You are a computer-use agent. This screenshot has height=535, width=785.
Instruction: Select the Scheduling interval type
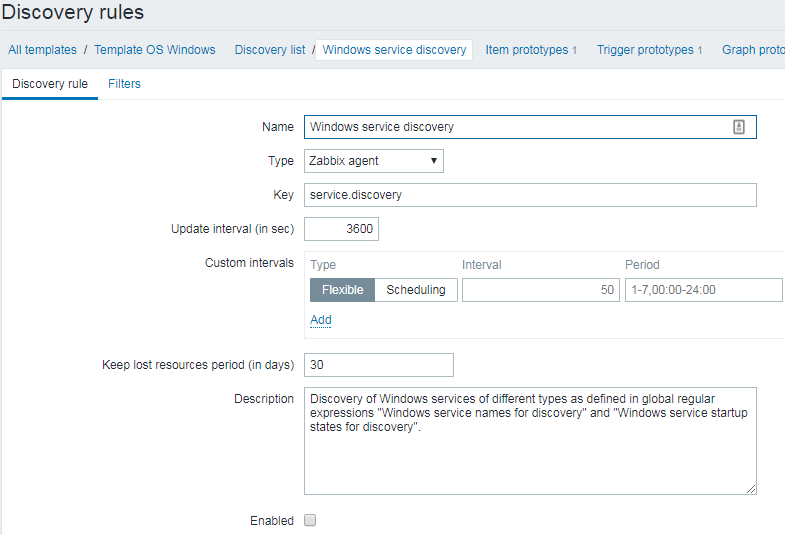tap(416, 290)
